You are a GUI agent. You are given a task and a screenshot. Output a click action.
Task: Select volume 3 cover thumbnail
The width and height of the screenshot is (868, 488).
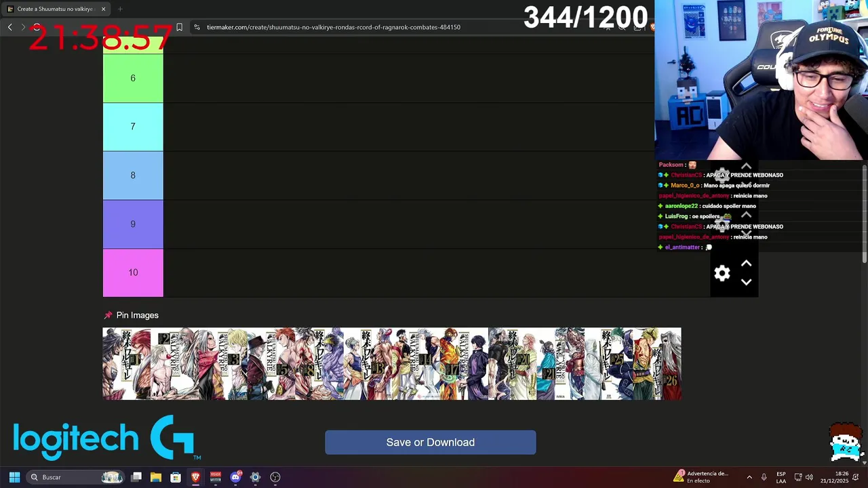(222, 364)
